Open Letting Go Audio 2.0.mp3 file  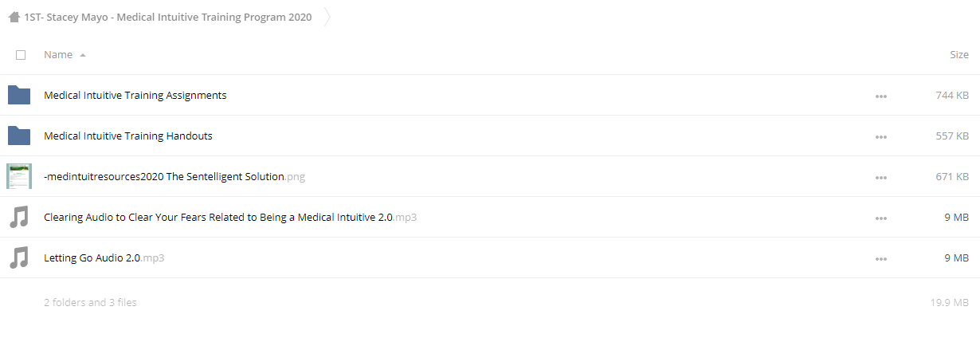104,257
